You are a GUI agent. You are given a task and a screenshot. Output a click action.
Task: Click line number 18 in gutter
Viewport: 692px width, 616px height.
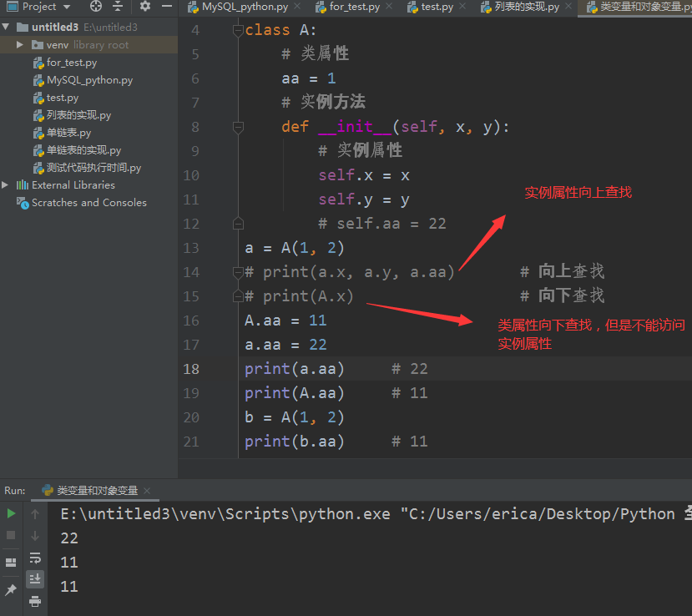(191, 369)
